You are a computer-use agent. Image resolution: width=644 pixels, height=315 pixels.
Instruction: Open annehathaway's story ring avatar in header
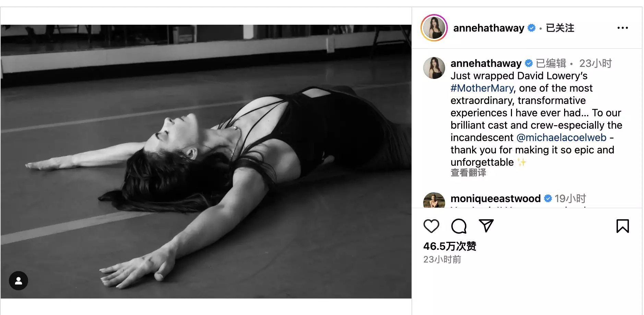[434, 28]
